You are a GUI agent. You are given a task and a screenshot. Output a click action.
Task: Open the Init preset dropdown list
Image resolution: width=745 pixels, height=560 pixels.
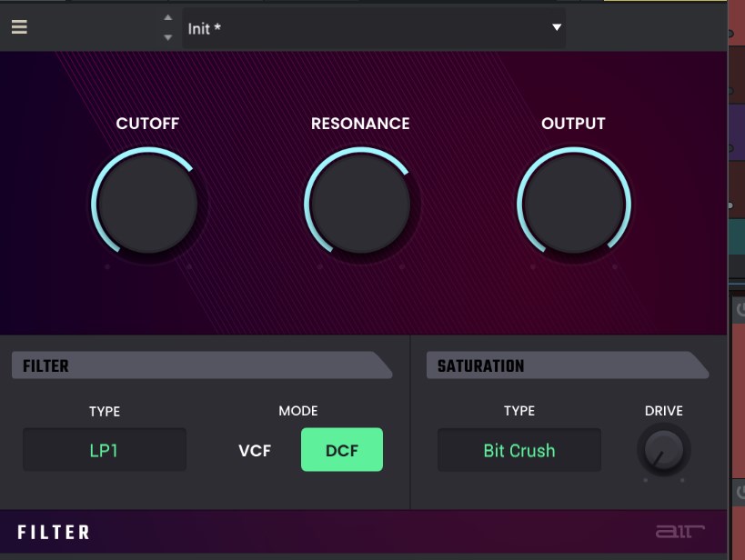(364, 28)
